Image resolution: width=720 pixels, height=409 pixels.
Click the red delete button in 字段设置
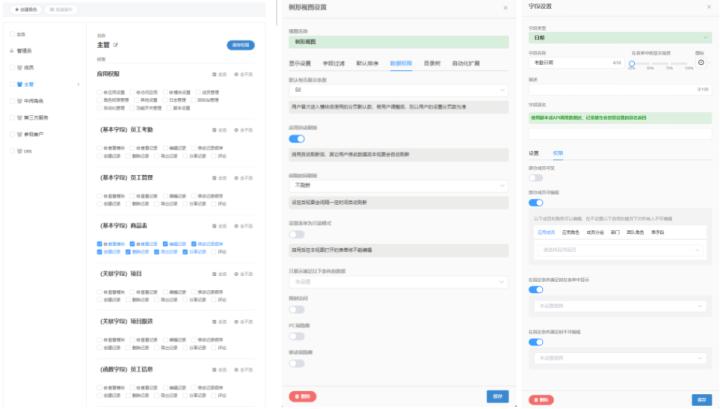[541, 400]
